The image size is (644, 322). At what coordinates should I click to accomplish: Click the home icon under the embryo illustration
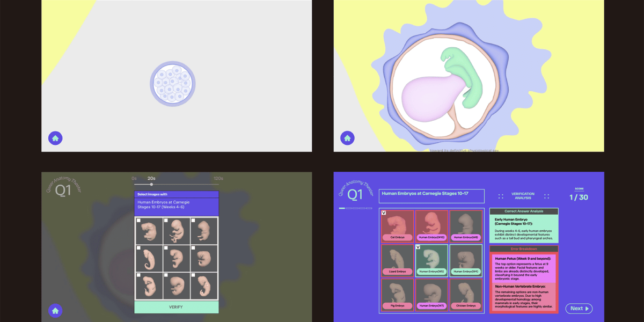click(x=347, y=138)
